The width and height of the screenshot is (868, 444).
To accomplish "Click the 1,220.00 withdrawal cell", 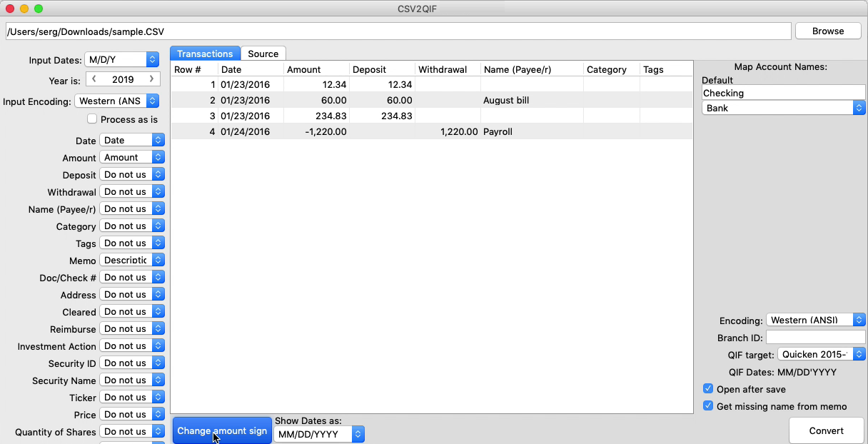I will pyautogui.click(x=448, y=132).
